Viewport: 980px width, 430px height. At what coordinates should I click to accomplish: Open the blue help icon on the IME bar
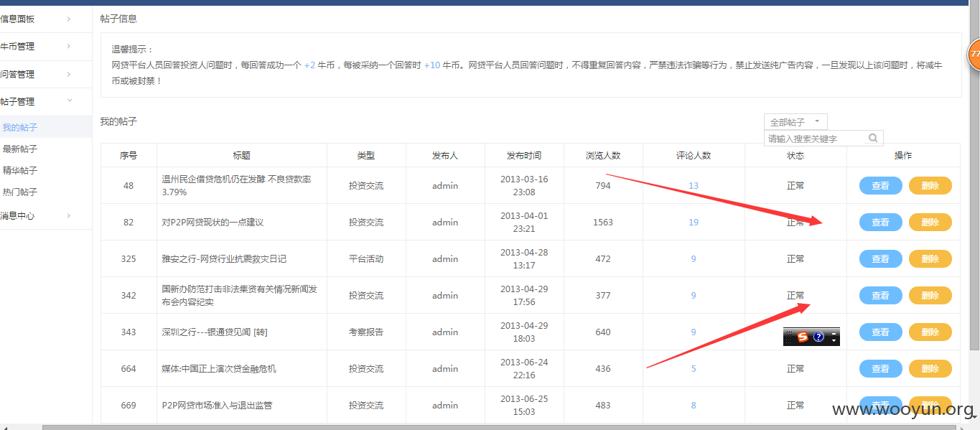point(818,336)
